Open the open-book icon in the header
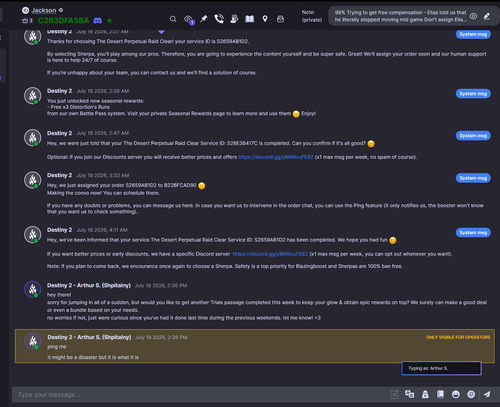500x407 pixels. pyautogui.click(x=250, y=19)
